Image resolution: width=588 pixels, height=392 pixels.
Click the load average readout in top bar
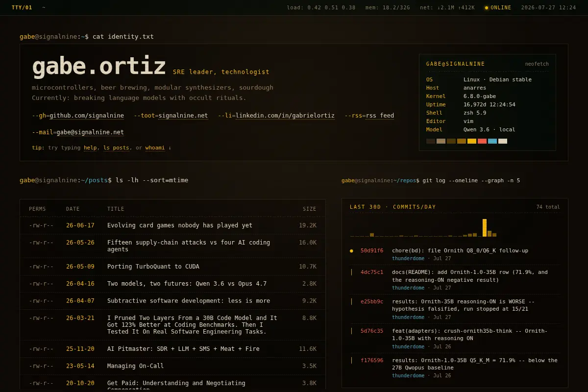click(x=321, y=8)
